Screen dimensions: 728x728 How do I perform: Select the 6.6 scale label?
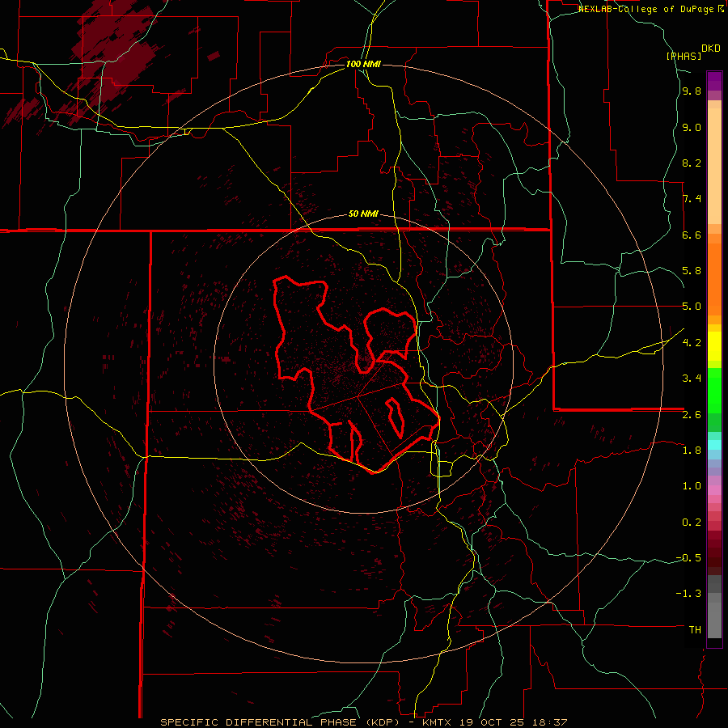coord(692,235)
